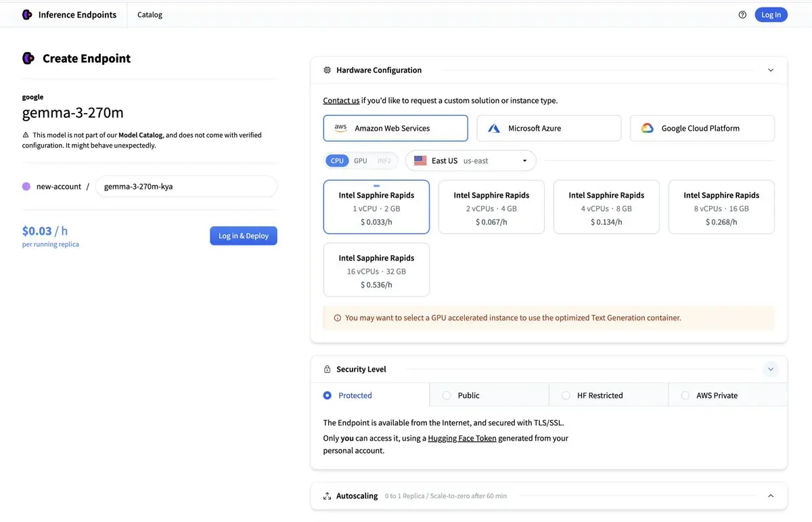Click the gemma-3-270m model title
This screenshot has width=812, height=522.
[73, 112]
